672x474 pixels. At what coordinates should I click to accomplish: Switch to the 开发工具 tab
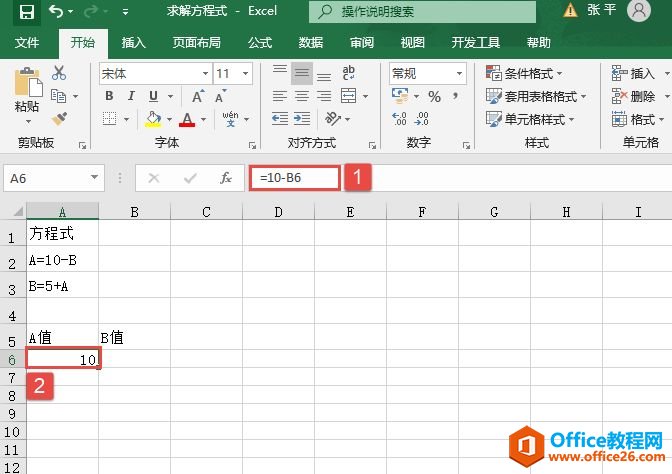point(476,42)
